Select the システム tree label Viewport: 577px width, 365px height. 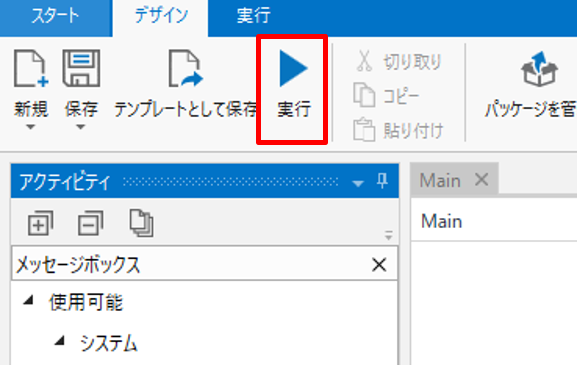pos(109,343)
